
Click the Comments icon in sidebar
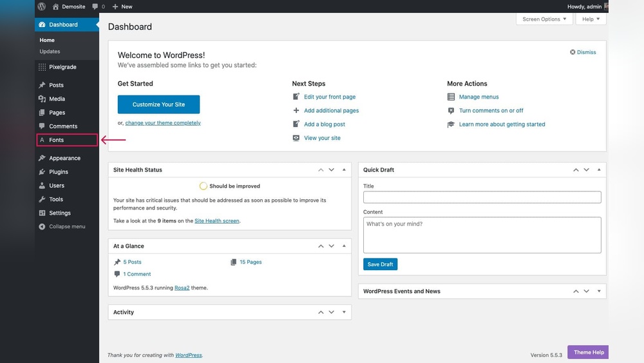click(x=42, y=126)
